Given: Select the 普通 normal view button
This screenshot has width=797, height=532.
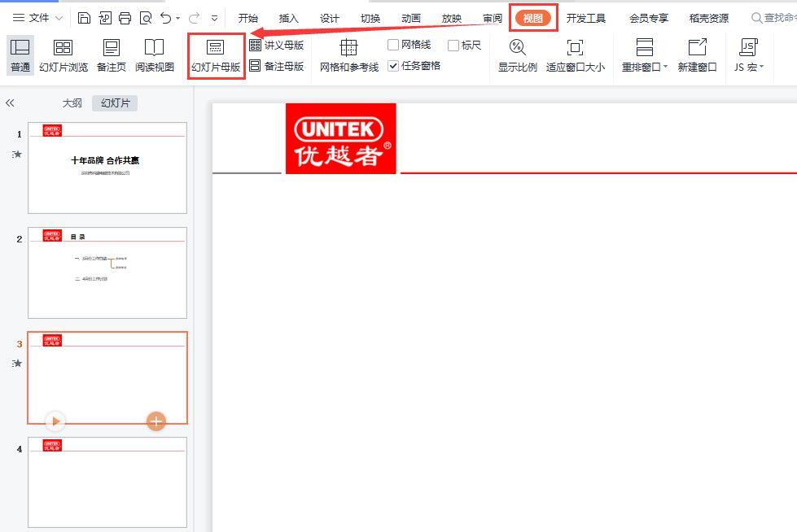Looking at the screenshot, I should [x=20, y=55].
